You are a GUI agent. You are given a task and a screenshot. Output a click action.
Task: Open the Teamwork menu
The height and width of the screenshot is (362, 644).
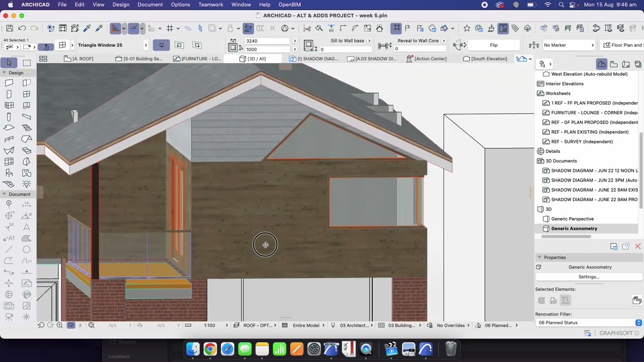coord(211,5)
